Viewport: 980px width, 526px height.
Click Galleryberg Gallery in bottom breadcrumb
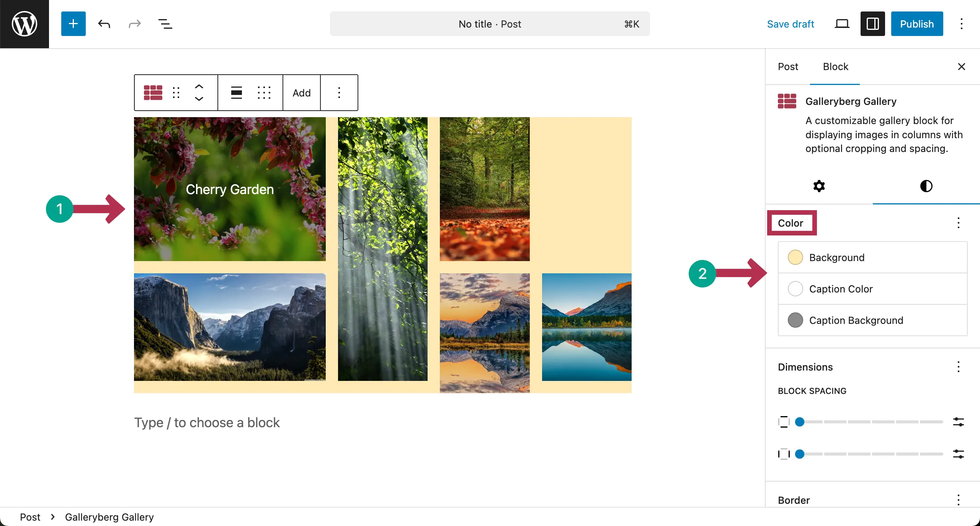109,517
